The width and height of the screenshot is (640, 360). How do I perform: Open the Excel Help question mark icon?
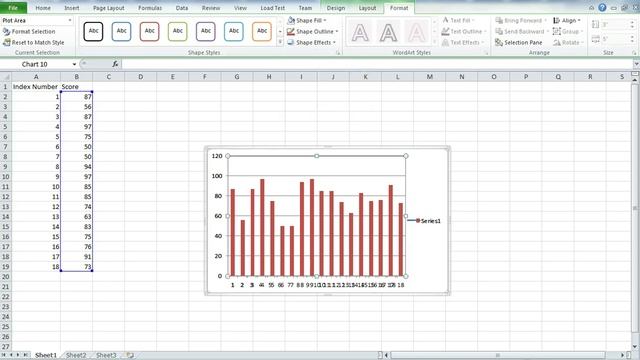point(602,7)
